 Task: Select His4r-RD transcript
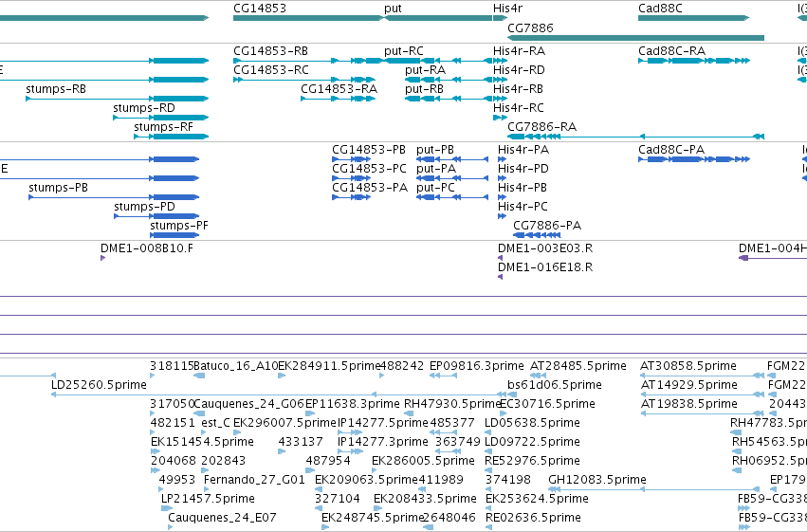pos(501,80)
